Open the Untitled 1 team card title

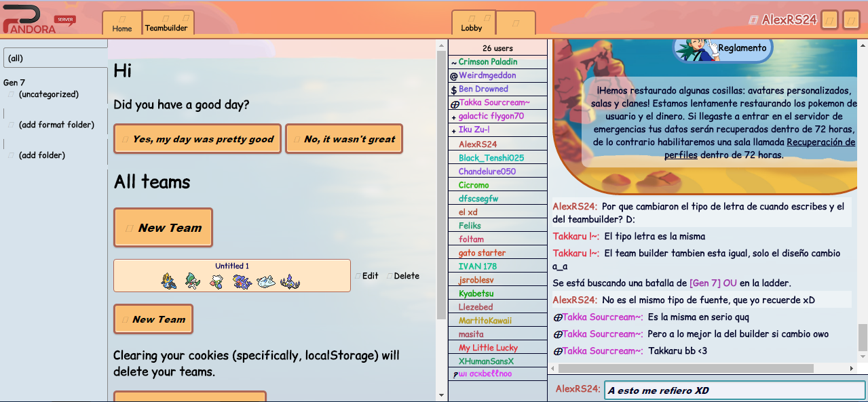pyautogui.click(x=232, y=266)
